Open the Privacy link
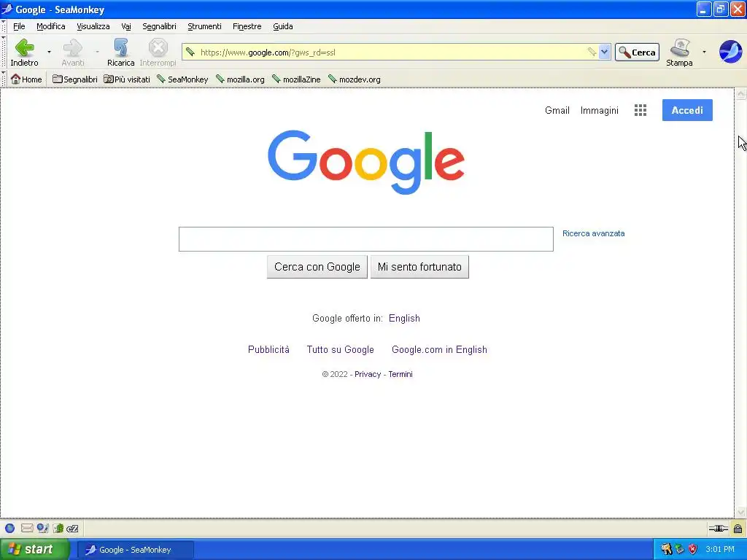Screen dimensions: 747x560 pyautogui.click(x=368, y=374)
